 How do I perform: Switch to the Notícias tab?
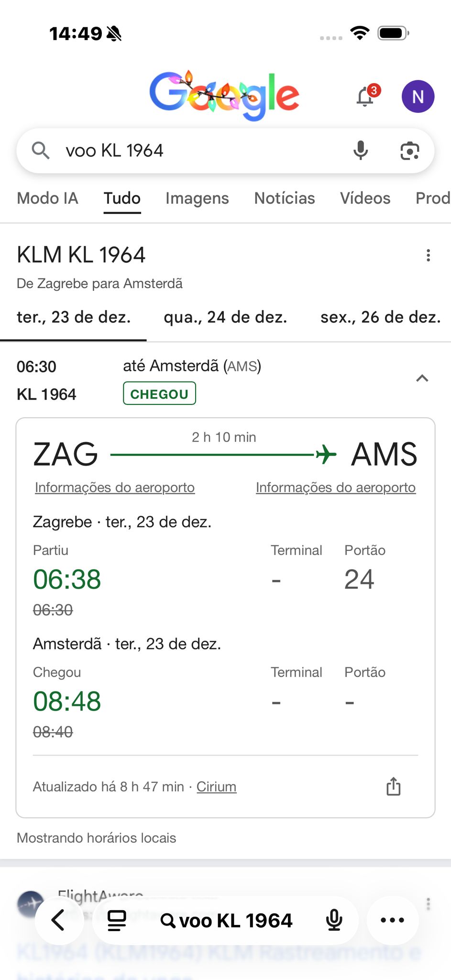tap(285, 198)
